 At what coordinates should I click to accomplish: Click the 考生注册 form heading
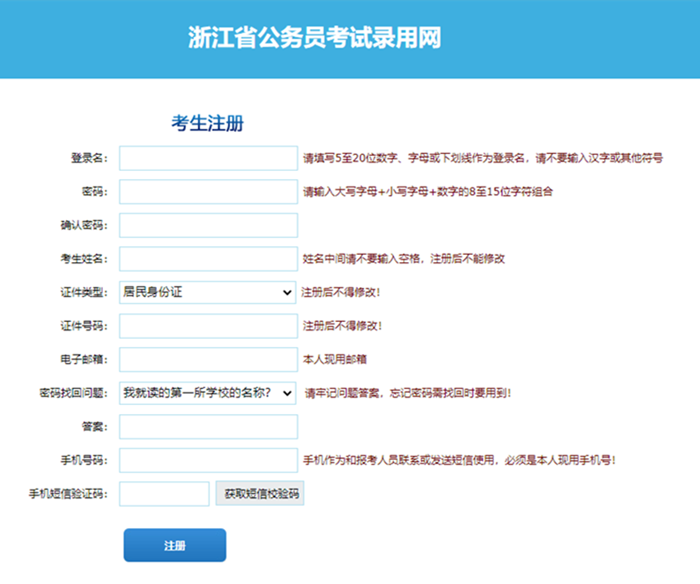click(207, 123)
